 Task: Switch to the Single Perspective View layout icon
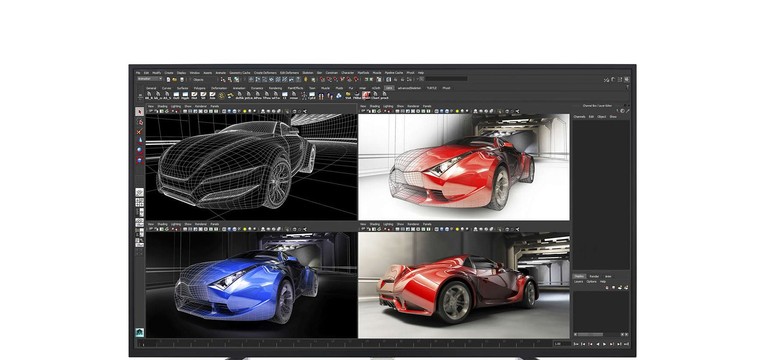tap(140, 192)
